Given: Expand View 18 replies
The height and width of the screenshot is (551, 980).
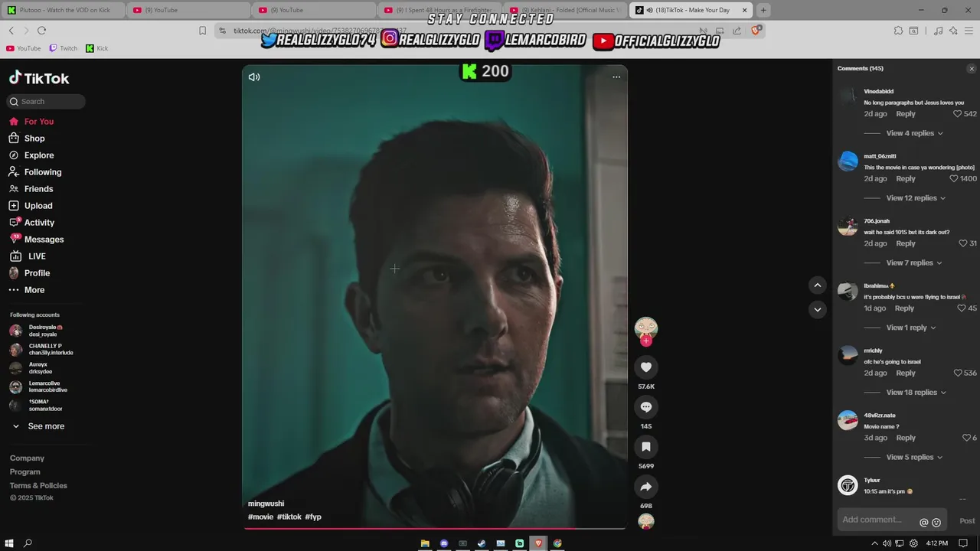Looking at the screenshot, I should click(916, 393).
